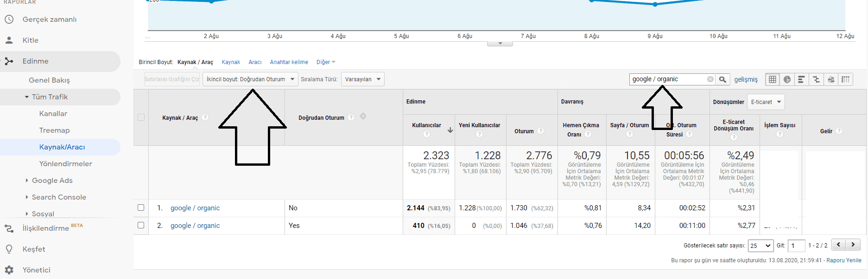
Task: Select the data table view icon
Action: [773, 79]
